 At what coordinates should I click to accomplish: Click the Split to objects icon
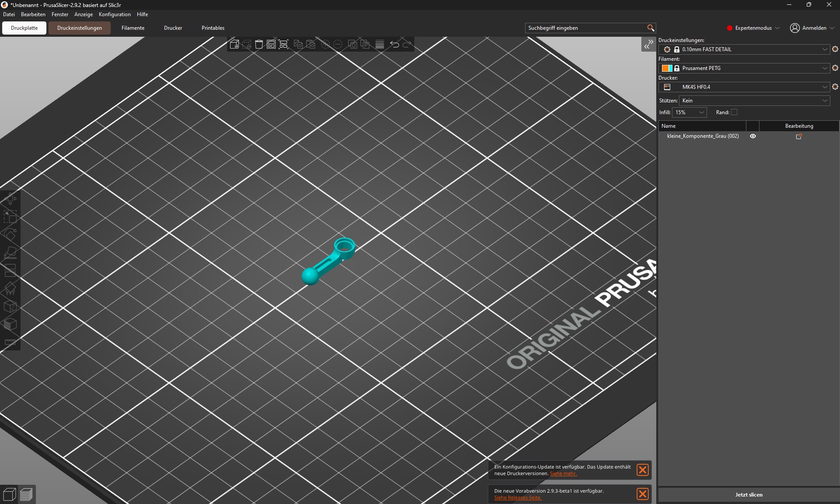[x=353, y=44]
